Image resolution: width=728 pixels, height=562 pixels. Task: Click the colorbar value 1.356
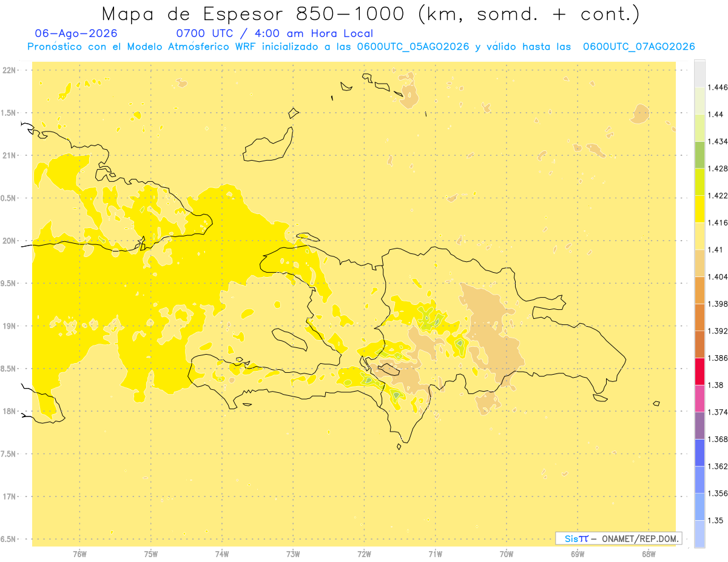[x=718, y=493]
